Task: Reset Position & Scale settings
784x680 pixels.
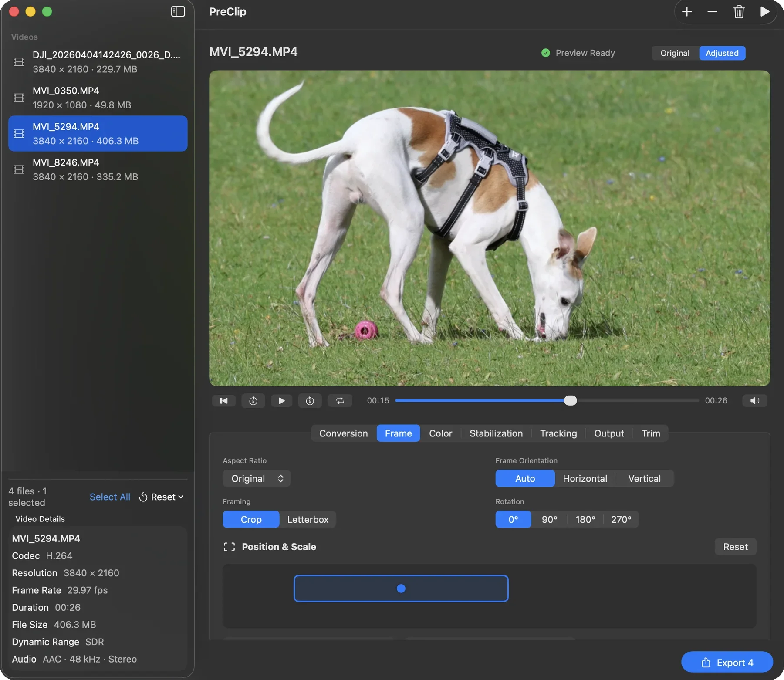Action: [735, 547]
